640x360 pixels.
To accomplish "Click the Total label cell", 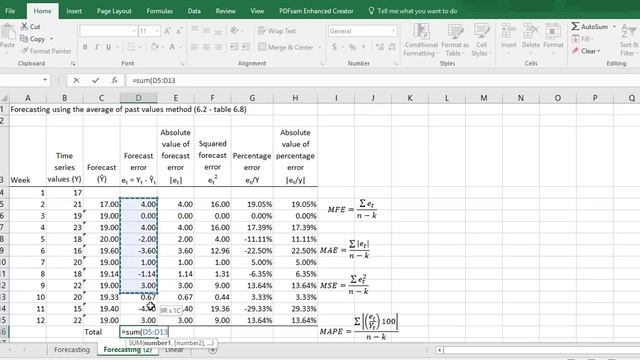I will click(102, 332).
